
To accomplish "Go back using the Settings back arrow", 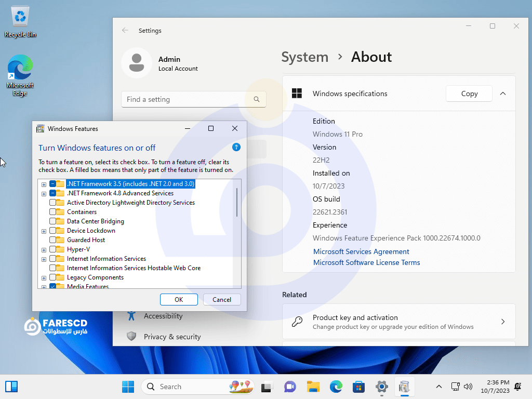I will (x=125, y=31).
